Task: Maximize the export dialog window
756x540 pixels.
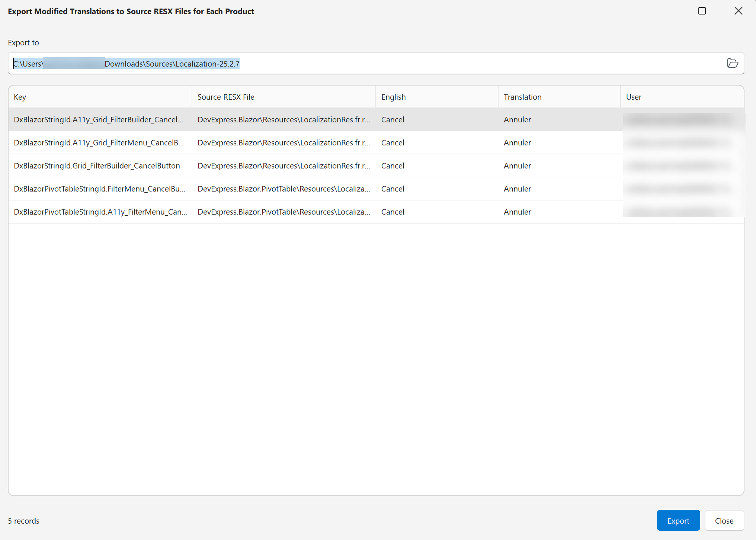Action: tap(702, 11)
